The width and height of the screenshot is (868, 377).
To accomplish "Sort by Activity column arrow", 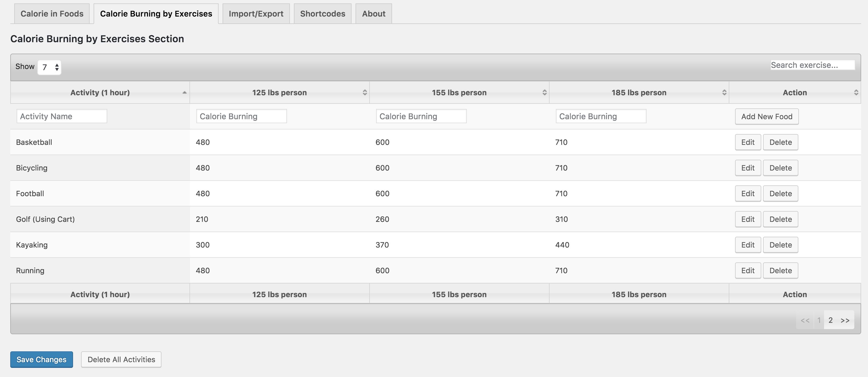I will pos(184,92).
